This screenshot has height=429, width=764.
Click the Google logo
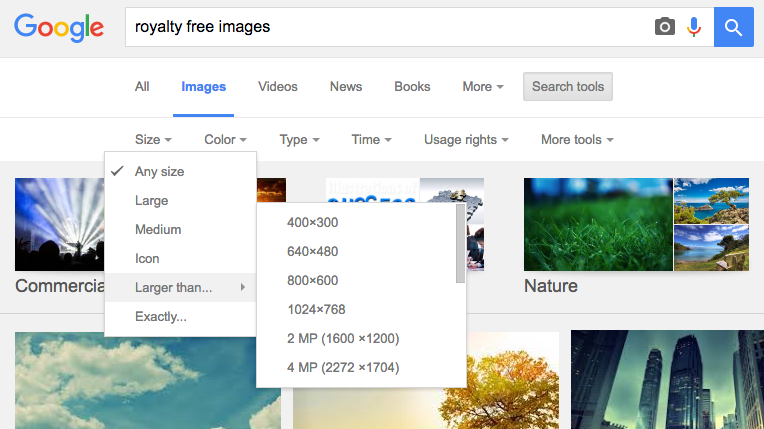(58, 27)
